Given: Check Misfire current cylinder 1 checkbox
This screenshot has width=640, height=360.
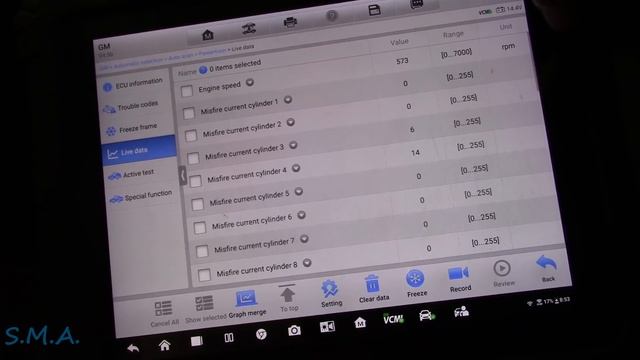Looking at the screenshot, I should pyautogui.click(x=189, y=113).
